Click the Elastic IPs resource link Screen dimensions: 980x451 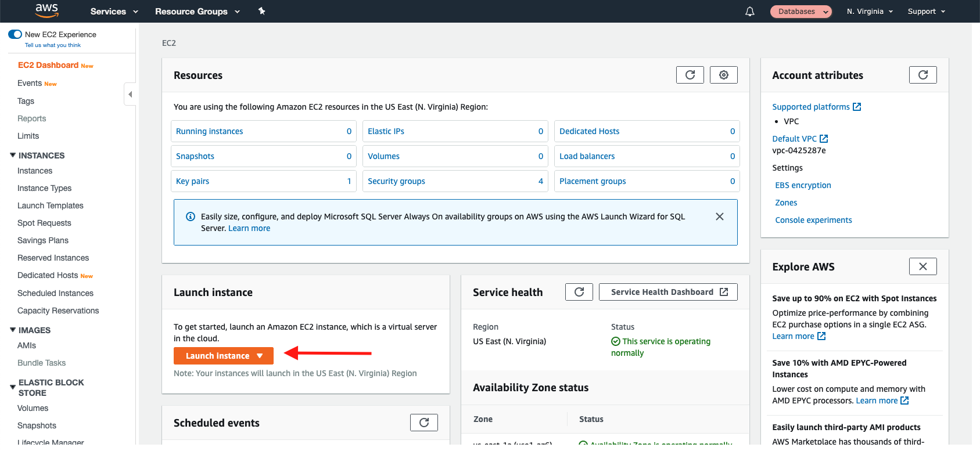click(x=386, y=131)
